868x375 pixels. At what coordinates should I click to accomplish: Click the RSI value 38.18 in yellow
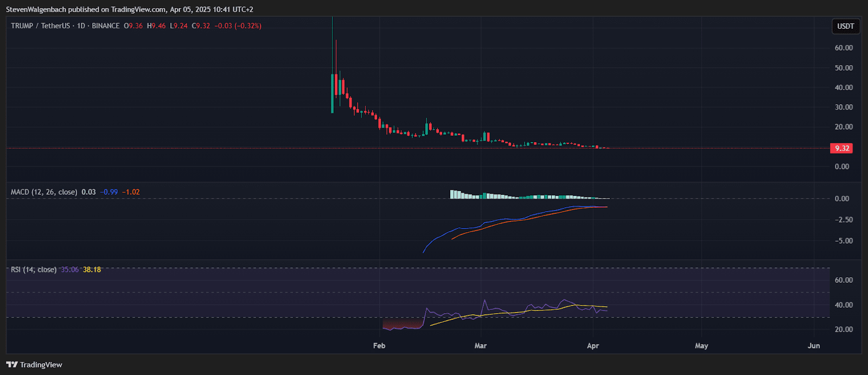point(92,270)
